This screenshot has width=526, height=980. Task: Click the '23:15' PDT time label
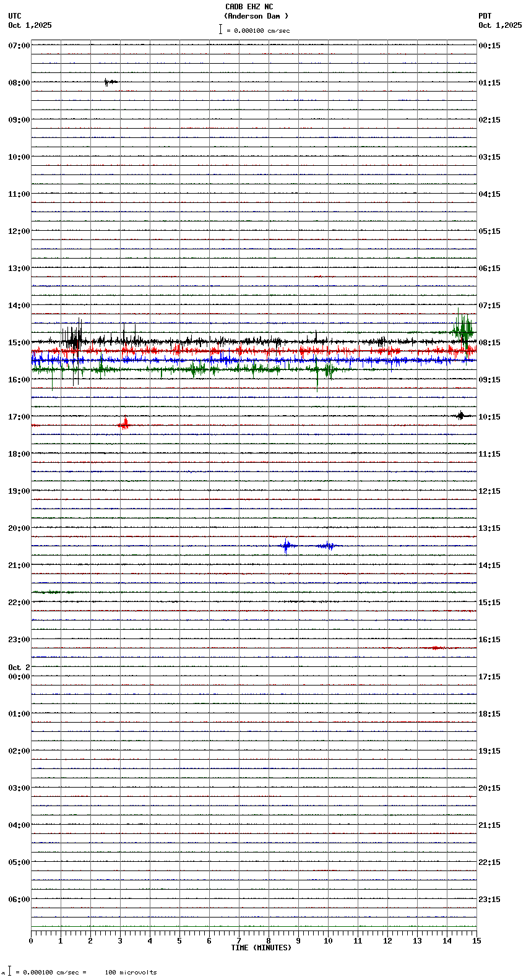click(489, 900)
